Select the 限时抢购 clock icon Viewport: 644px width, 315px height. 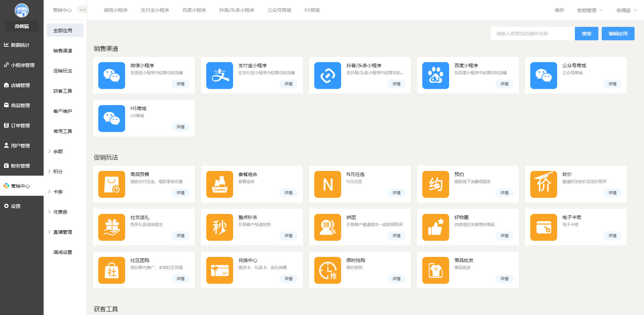point(327,270)
